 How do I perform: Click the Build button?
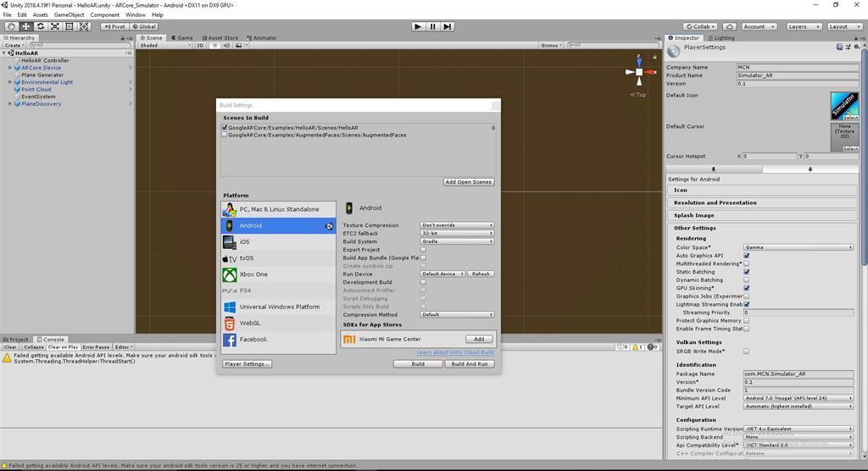[418, 364]
